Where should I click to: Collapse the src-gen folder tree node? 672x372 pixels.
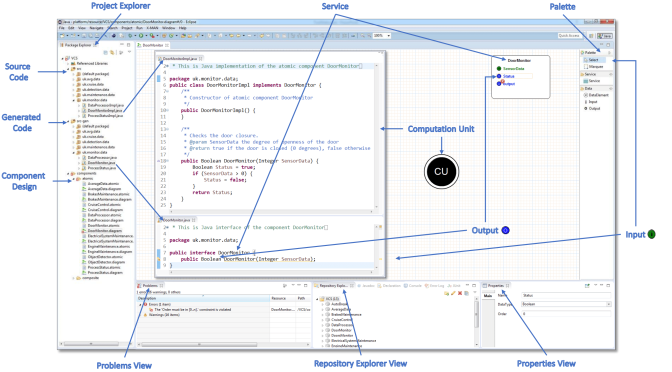pos(69,121)
